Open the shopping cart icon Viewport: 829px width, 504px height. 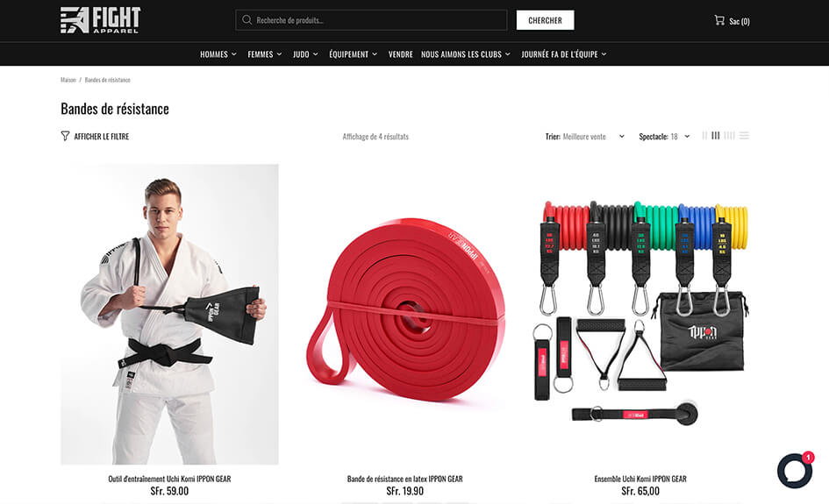point(719,20)
